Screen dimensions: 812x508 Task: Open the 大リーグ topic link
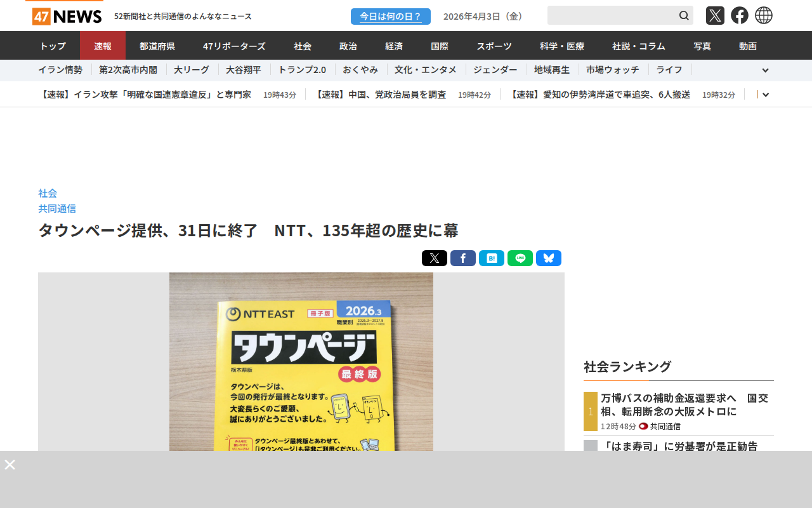(192, 70)
